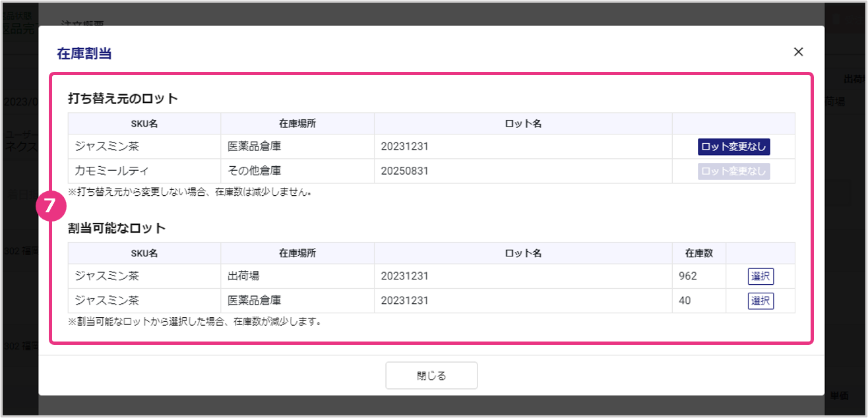Click the 在庫数 column header
Image resolution: width=868 pixels, height=418 pixels.
(698, 253)
